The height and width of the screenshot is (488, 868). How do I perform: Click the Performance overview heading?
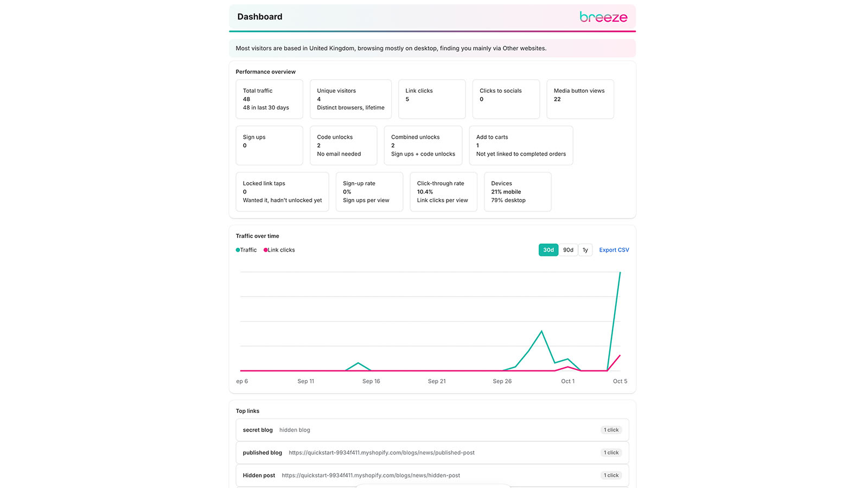click(265, 72)
